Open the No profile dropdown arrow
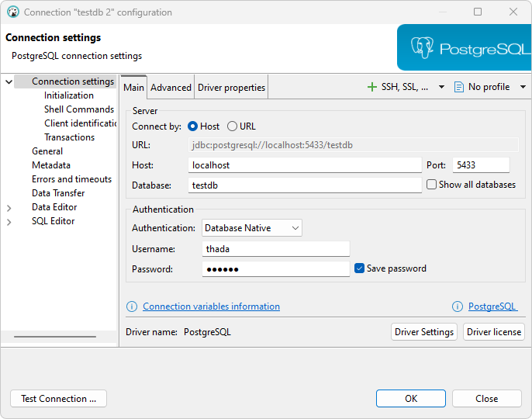Viewport: 532px width, 419px height. 523,87
